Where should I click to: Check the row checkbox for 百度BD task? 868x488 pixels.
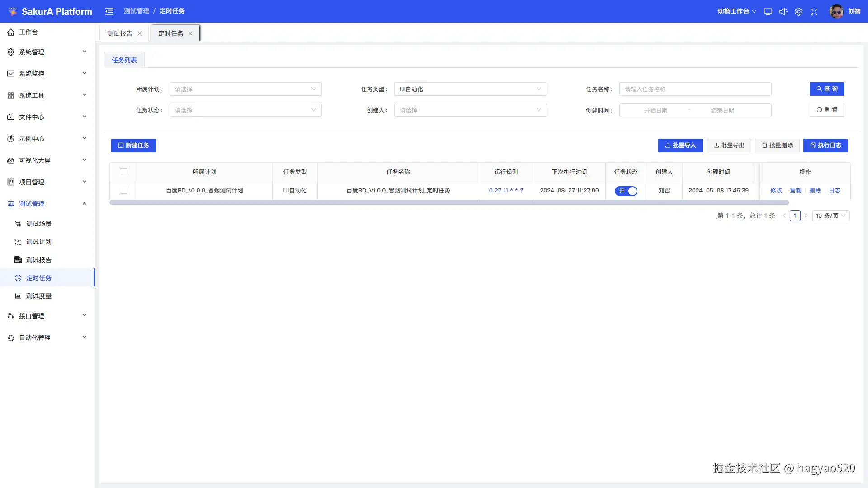point(123,190)
